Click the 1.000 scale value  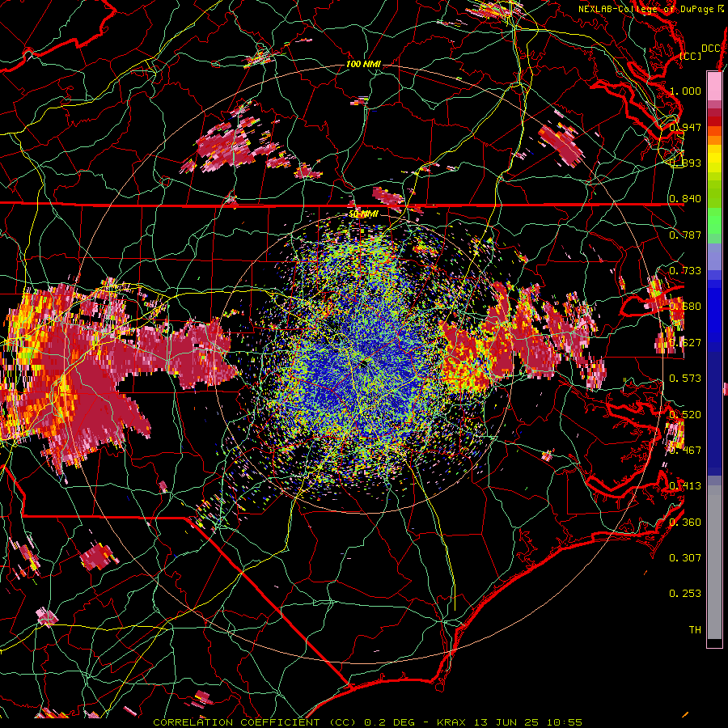click(685, 91)
